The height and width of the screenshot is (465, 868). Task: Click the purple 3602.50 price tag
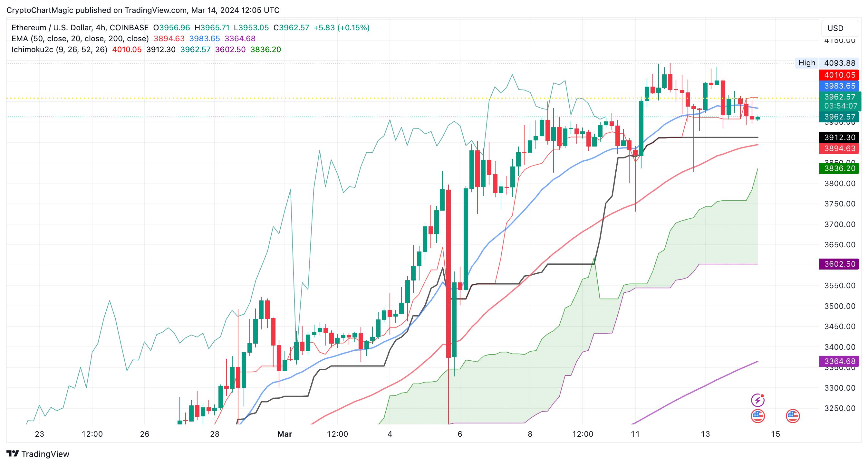click(839, 264)
